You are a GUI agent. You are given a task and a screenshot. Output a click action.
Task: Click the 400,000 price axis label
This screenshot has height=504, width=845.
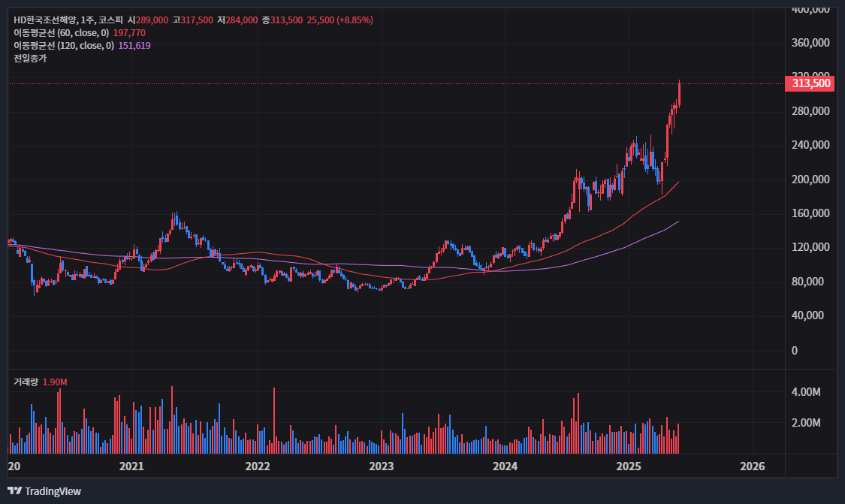[810, 9]
